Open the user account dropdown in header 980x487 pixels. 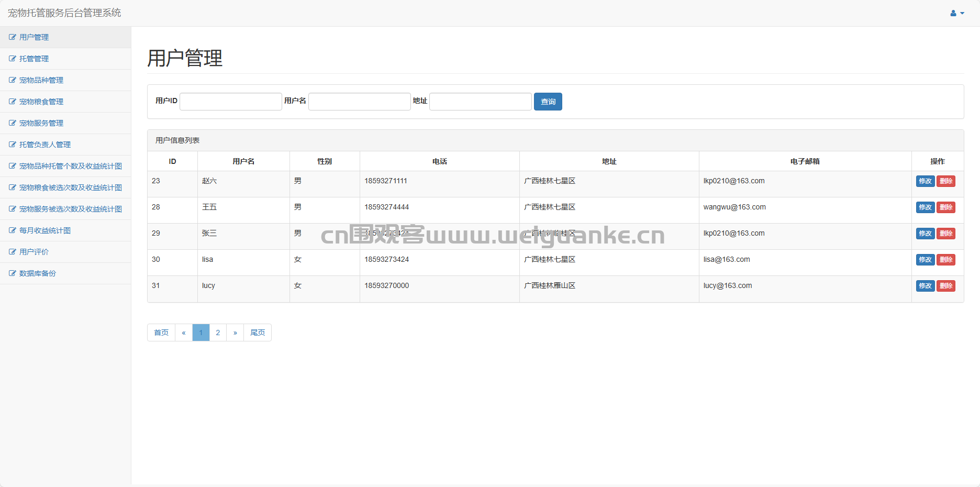pyautogui.click(x=957, y=13)
